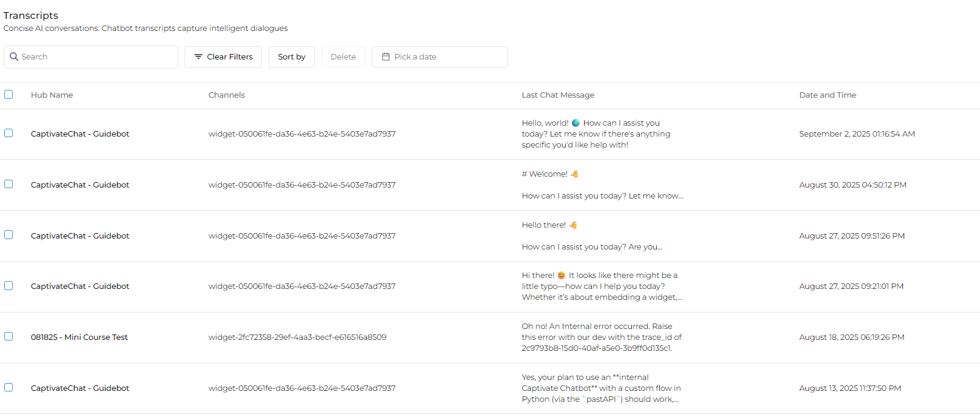Viewport: 980px width, 417px height.
Task: Click the Transcripts page heading
Action: pyautogui.click(x=31, y=16)
